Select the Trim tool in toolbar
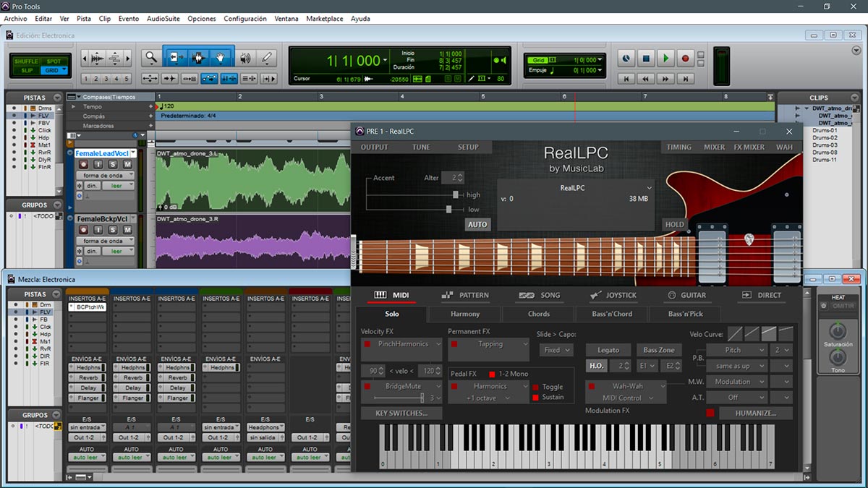The image size is (868, 488). point(175,58)
